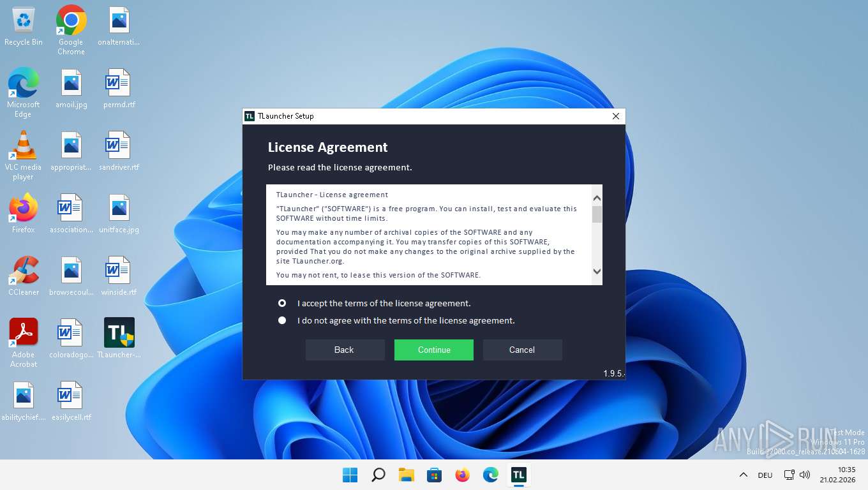Screen dimensions: 868x490
Task: Click TLauncher taskbar icon
Action: coord(518,475)
